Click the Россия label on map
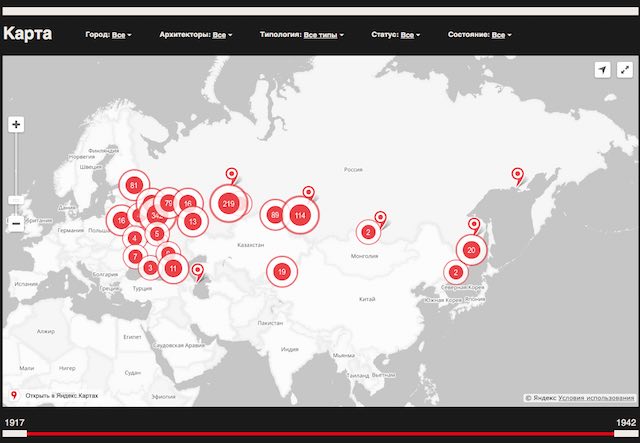 [x=353, y=169]
